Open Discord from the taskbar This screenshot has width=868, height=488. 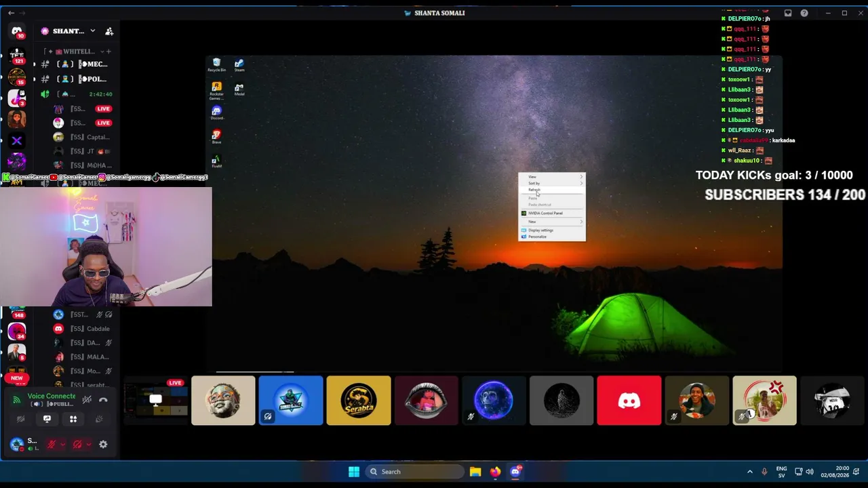click(x=515, y=472)
